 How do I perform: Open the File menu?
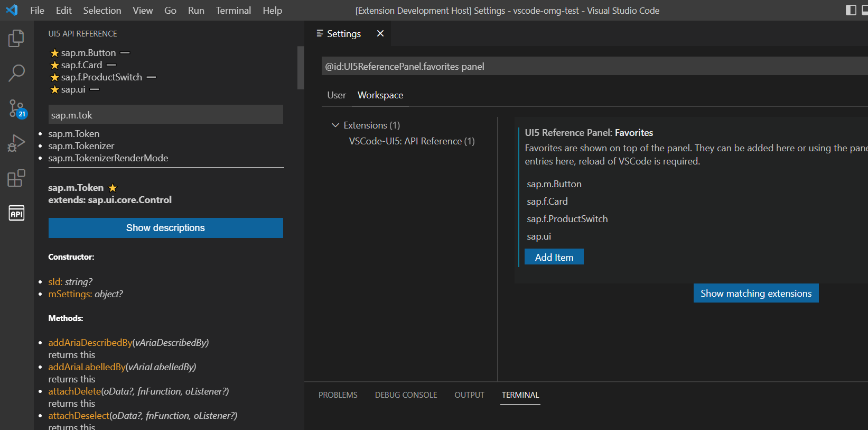(x=37, y=11)
